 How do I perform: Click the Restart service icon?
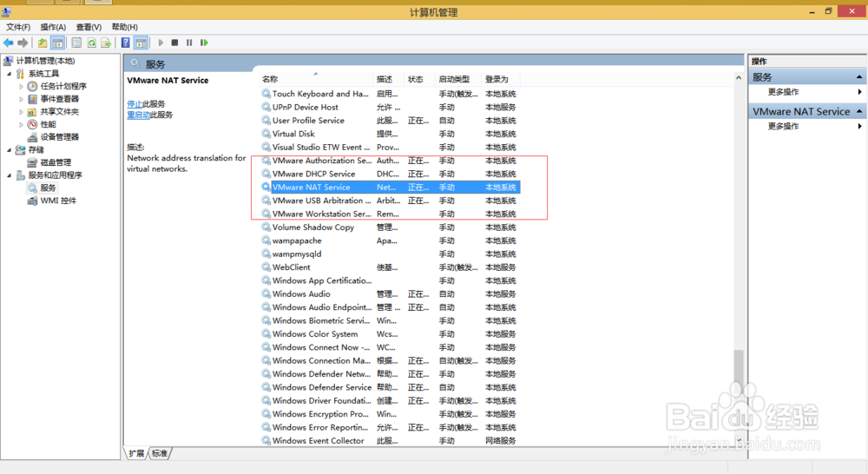204,43
